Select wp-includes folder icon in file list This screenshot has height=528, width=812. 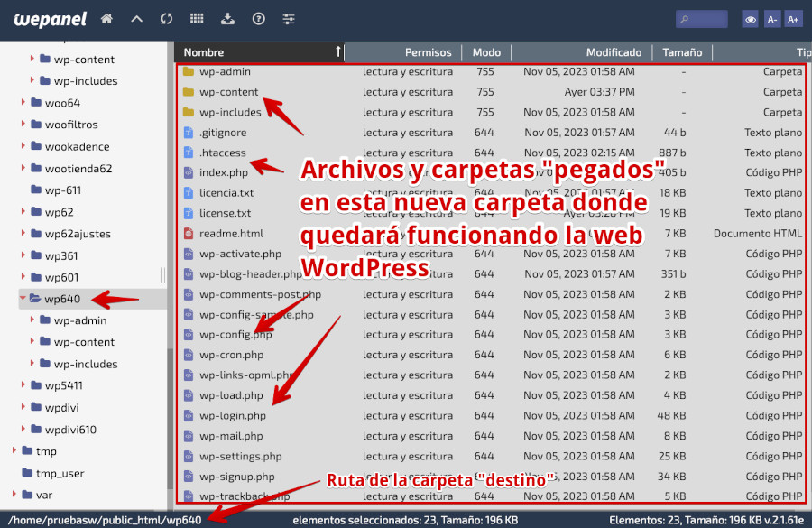coord(189,112)
